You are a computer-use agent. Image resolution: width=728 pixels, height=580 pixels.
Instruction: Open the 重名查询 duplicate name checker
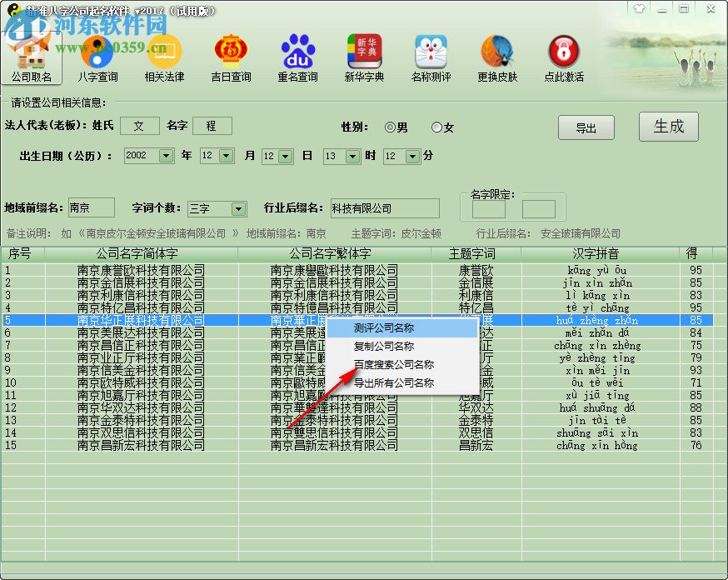coord(297,56)
